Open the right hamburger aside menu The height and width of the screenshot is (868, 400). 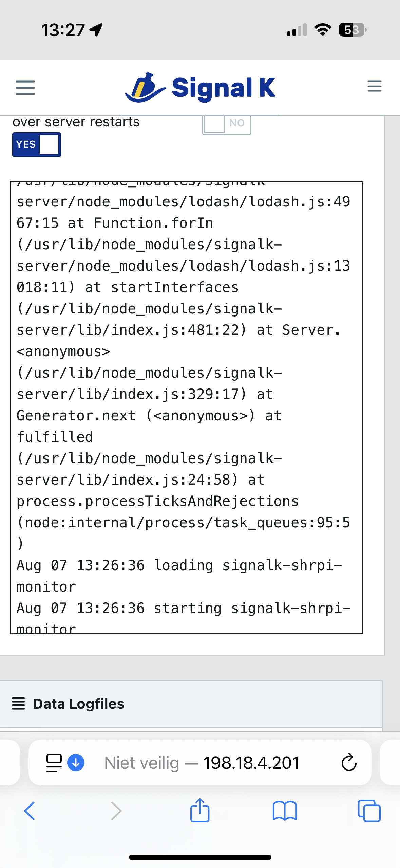coord(374,86)
